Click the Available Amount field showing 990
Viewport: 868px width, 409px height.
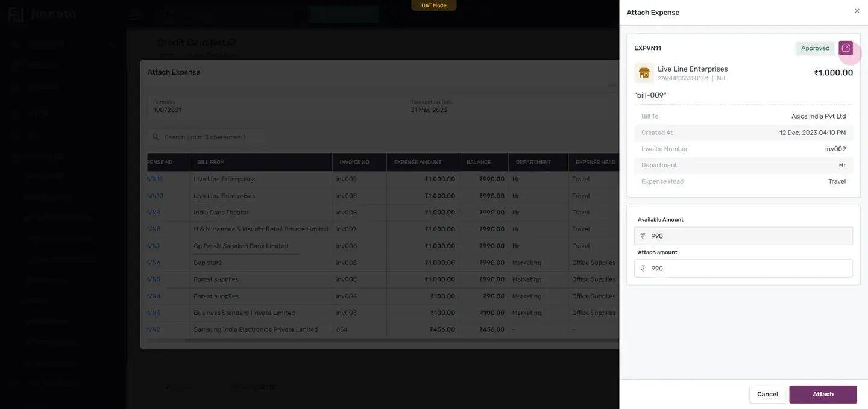coord(743,236)
